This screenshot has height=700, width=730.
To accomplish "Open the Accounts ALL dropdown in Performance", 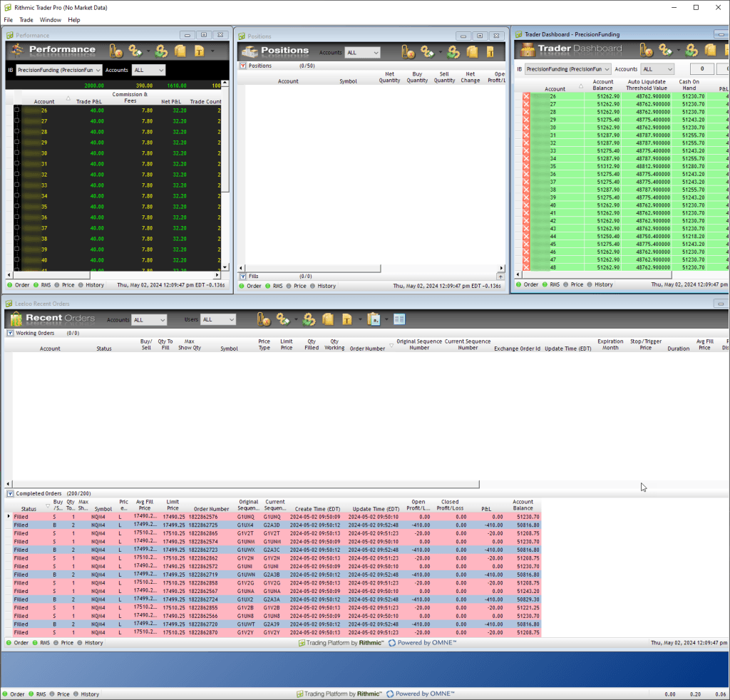I will click(148, 71).
